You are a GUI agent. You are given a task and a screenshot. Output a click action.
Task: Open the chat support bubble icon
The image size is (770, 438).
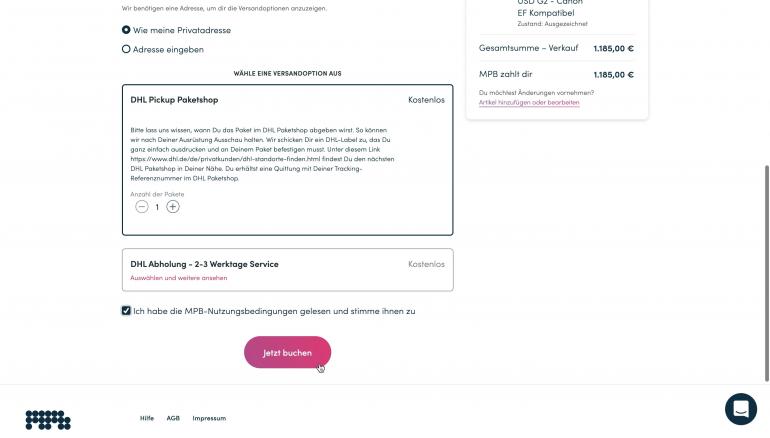pyautogui.click(x=741, y=409)
